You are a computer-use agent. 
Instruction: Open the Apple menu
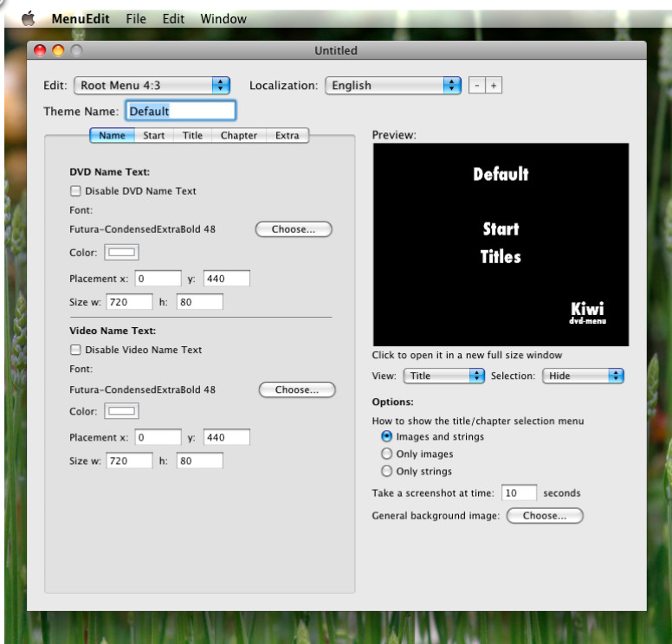pyautogui.click(x=29, y=19)
